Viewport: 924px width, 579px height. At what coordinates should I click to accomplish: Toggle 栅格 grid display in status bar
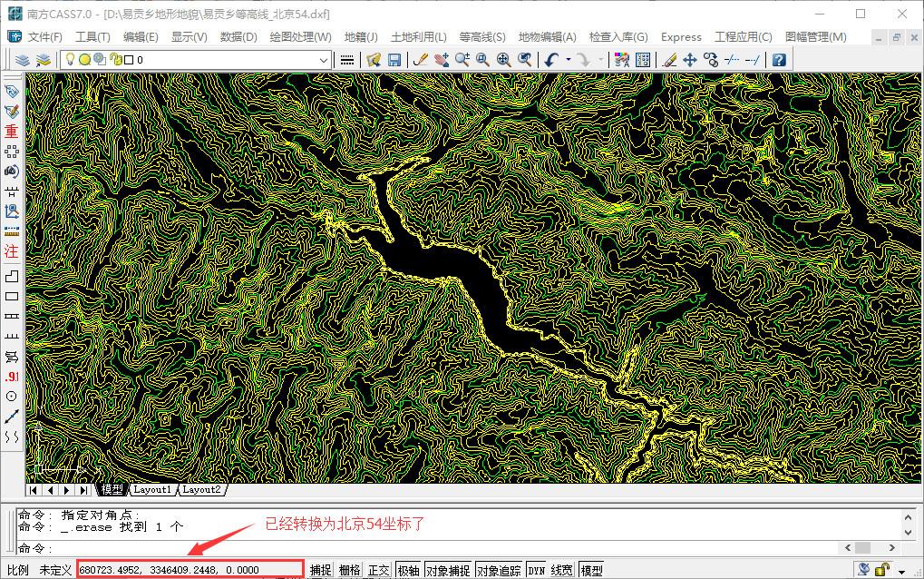(x=349, y=570)
